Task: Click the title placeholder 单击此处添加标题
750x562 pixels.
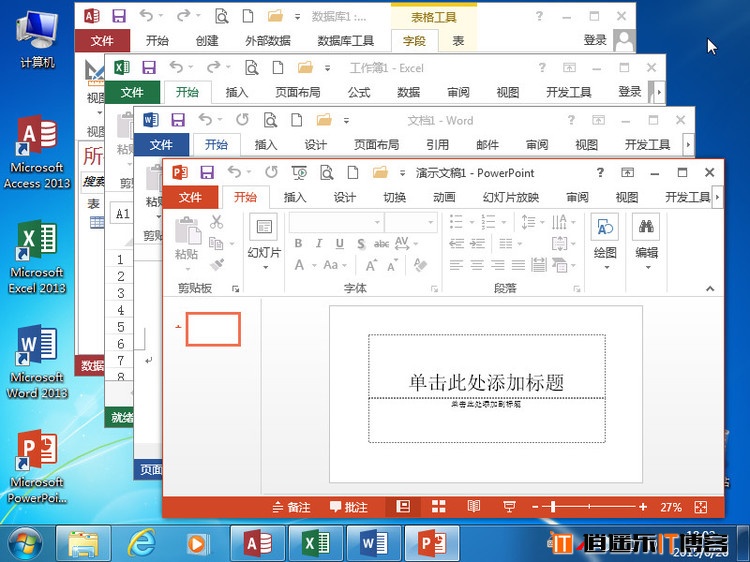Action: point(486,382)
